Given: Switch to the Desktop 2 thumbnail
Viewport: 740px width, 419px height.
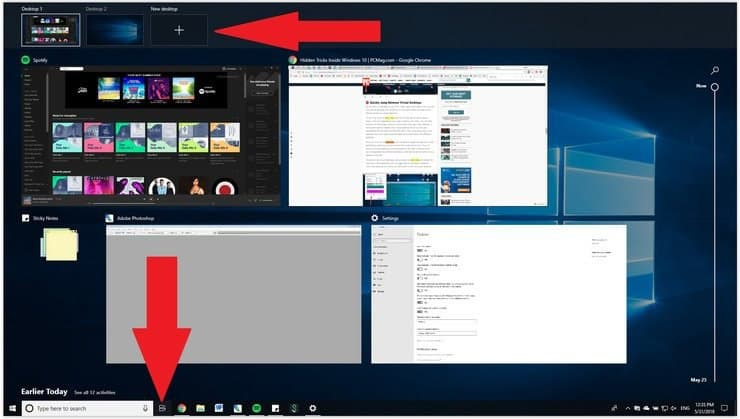Looking at the screenshot, I should pyautogui.click(x=115, y=30).
